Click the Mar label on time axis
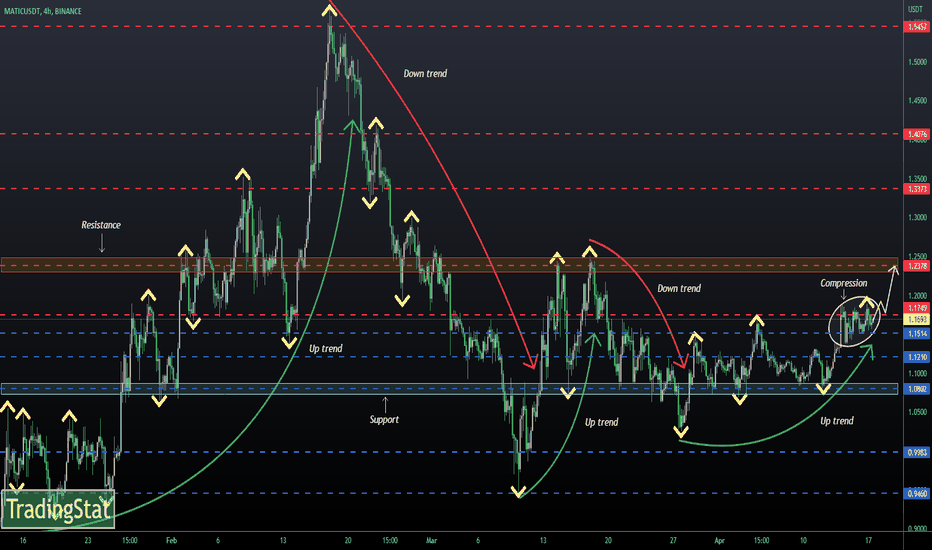 tap(432, 540)
